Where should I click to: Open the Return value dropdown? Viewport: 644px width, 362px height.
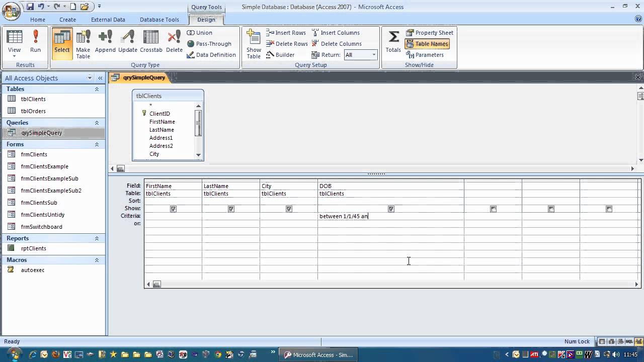[x=373, y=55]
